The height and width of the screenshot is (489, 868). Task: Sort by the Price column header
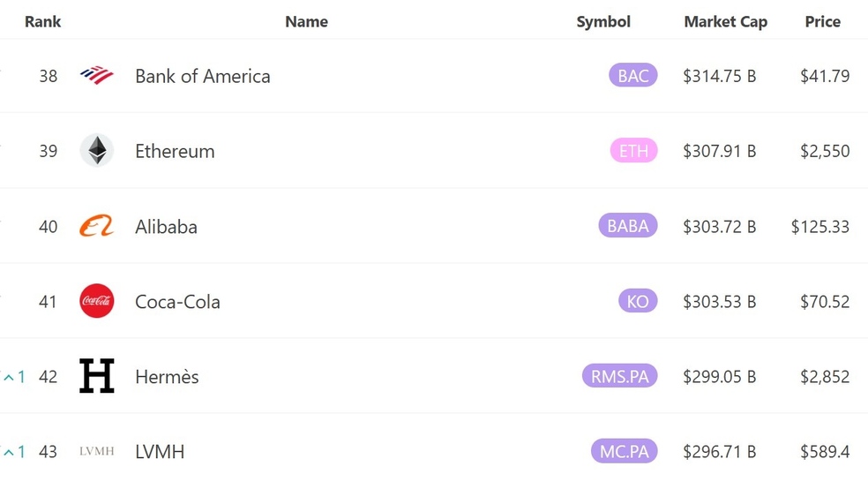coord(823,21)
